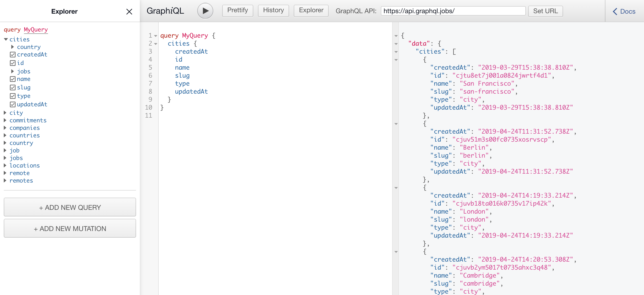Click the Prettify button
Viewport: 644px width, 295px height.
[x=237, y=11]
